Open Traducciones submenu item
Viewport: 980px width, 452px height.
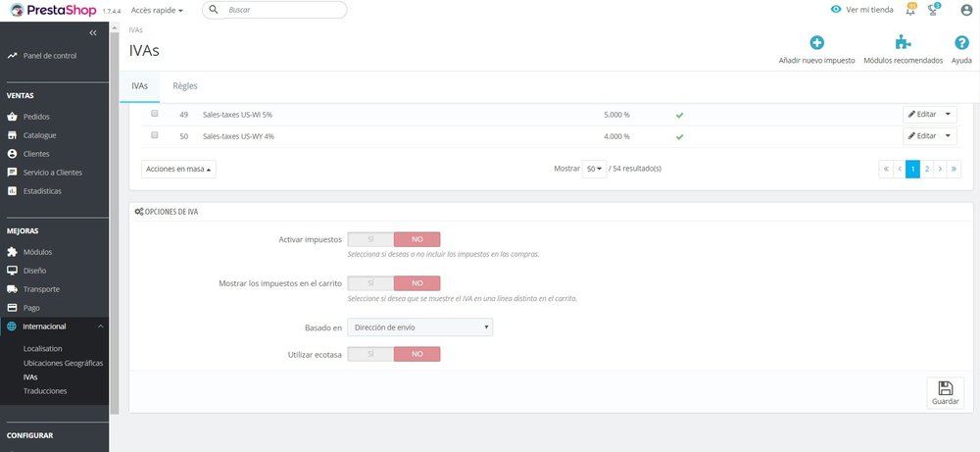click(45, 391)
